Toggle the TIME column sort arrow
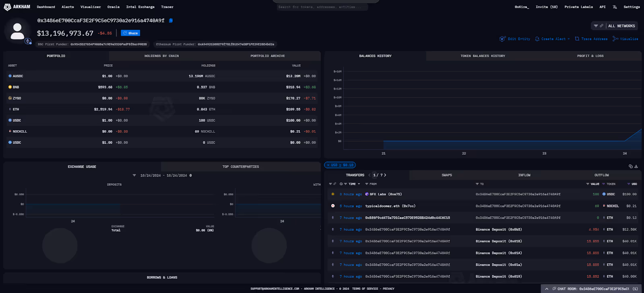644x293 pixels. pyautogui.click(x=359, y=184)
